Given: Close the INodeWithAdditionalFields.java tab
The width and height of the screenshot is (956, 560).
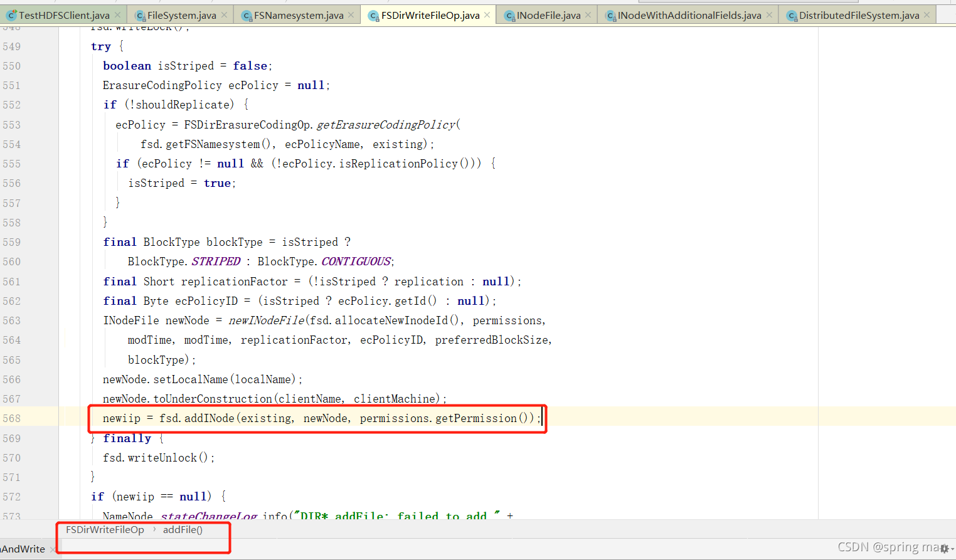Looking at the screenshot, I should pyautogui.click(x=769, y=15).
